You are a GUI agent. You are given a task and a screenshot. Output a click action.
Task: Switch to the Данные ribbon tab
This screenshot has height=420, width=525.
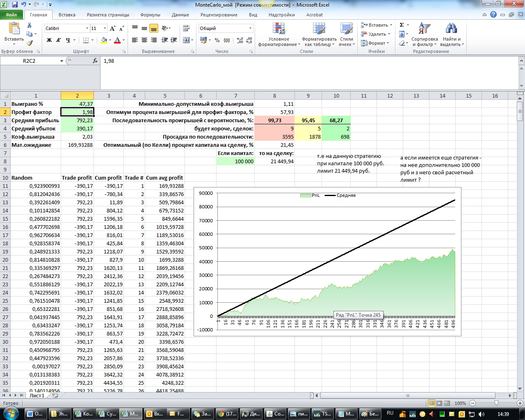(x=180, y=15)
